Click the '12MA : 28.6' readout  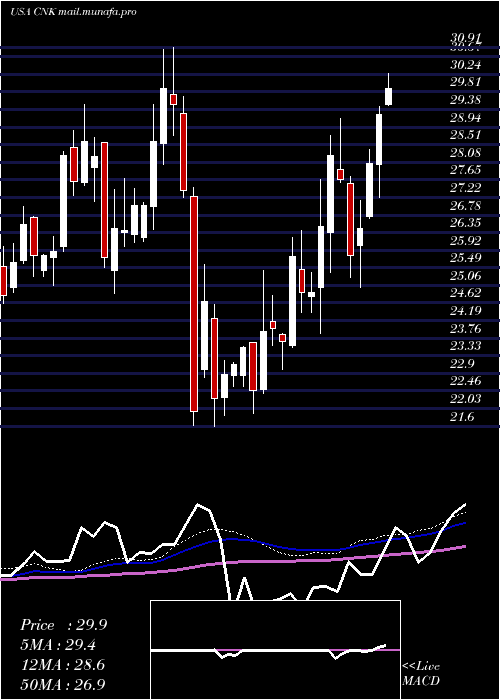click(x=62, y=666)
